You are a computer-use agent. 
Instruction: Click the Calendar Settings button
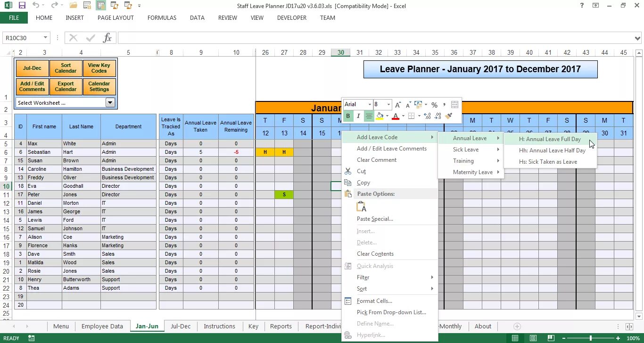point(99,87)
